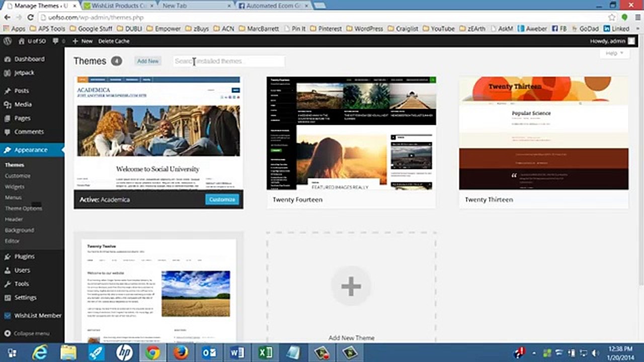The height and width of the screenshot is (362, 644).
Task: Open Internet Explorer from taskbar
Action: tap(40, 352)
